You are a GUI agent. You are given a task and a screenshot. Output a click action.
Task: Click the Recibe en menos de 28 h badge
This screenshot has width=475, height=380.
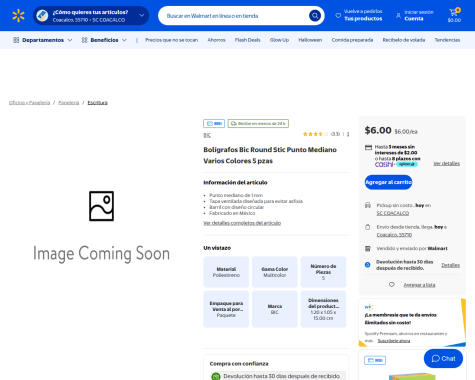click(x=258, y=124)
